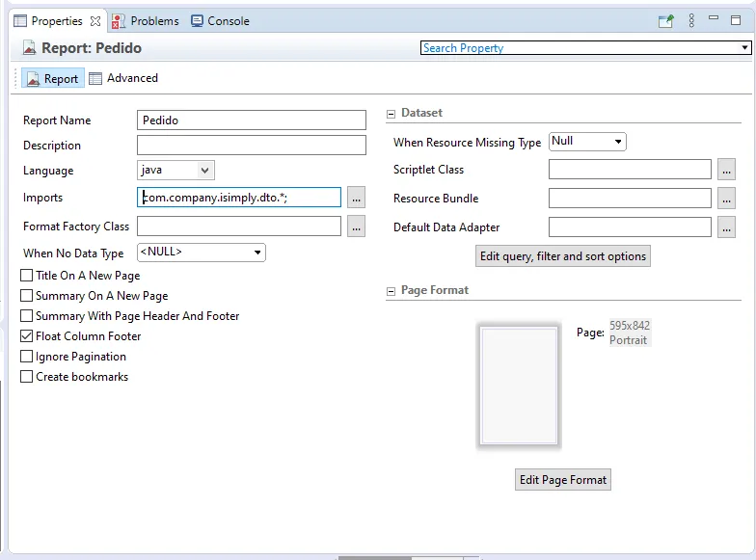Click the report icon beside Report: Pedido

(x=29, y=48)
